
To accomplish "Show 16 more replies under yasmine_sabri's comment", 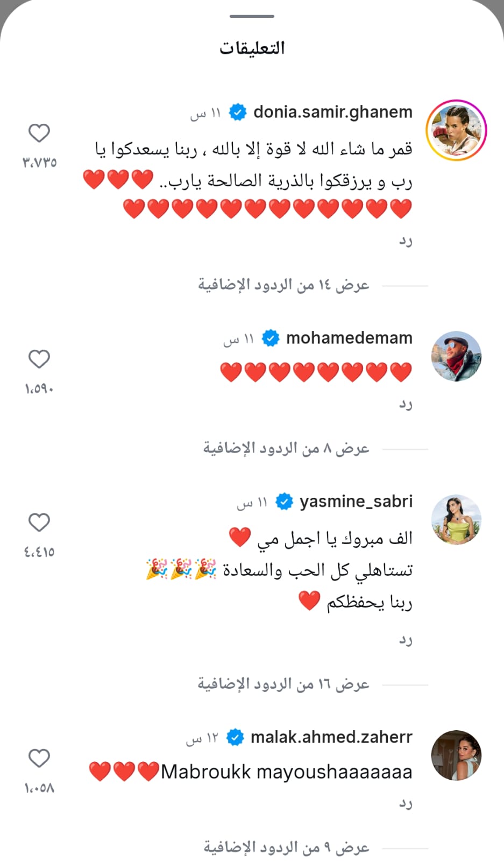I will (x=283, y=684).
